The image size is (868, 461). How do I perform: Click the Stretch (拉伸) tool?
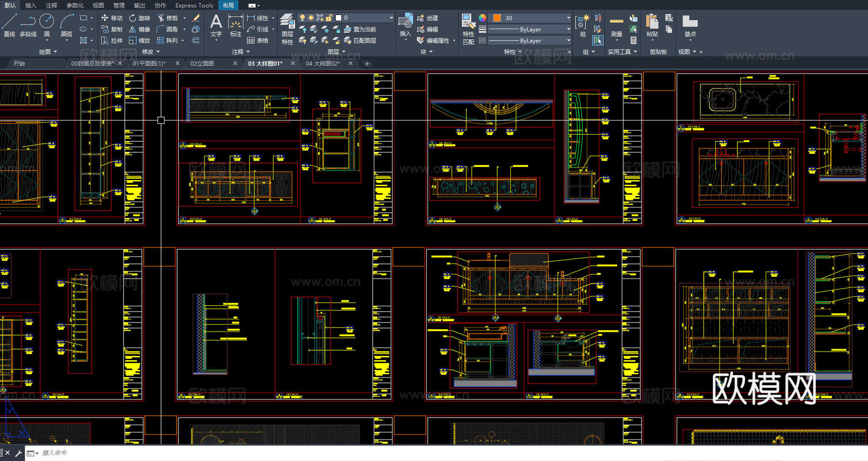coord(112,41)
